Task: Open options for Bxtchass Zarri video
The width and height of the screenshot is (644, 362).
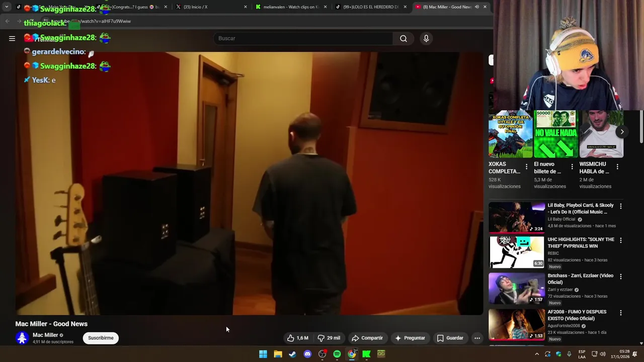Action: (x=620, y=277)
